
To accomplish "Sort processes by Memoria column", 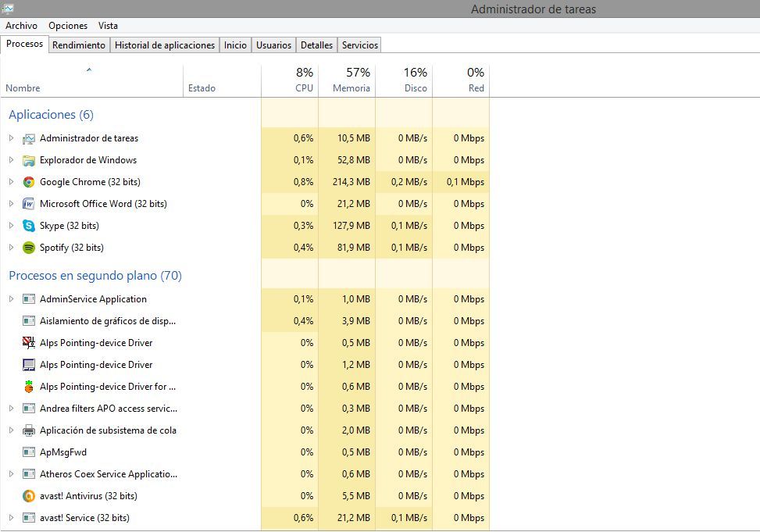I will (347, 81).
